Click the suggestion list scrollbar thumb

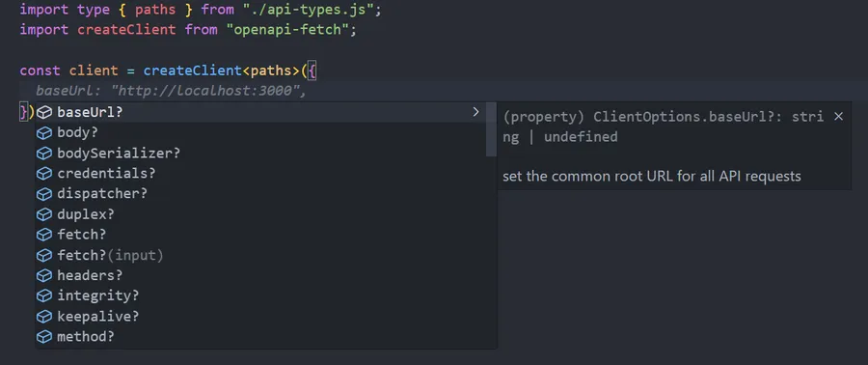[x=491, y=129]
